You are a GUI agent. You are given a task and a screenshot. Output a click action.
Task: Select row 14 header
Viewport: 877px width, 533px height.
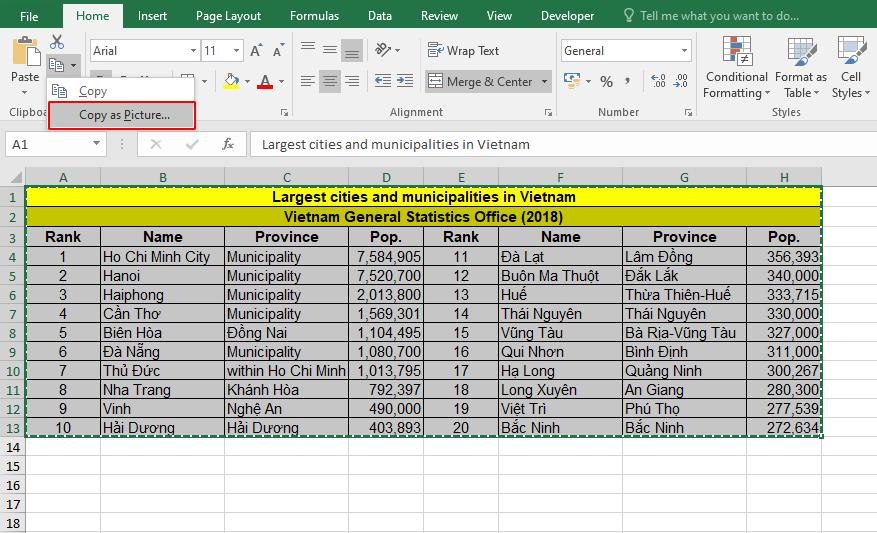(x=13, y=447)
